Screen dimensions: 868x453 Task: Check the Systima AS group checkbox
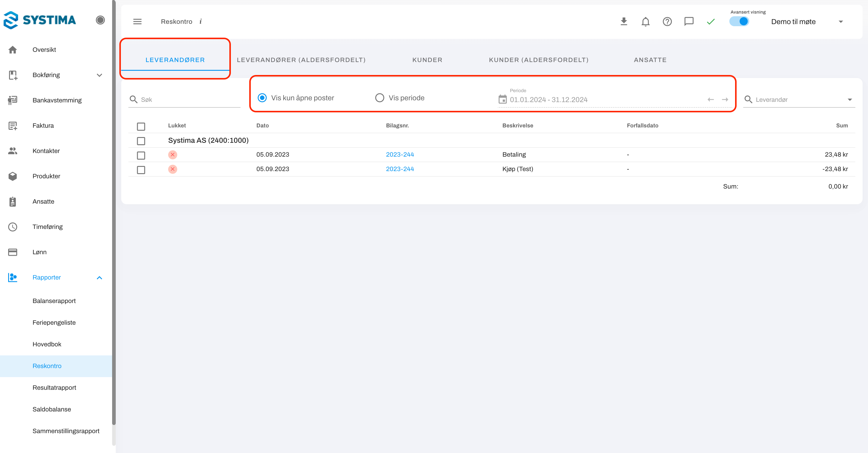point(141,141)
